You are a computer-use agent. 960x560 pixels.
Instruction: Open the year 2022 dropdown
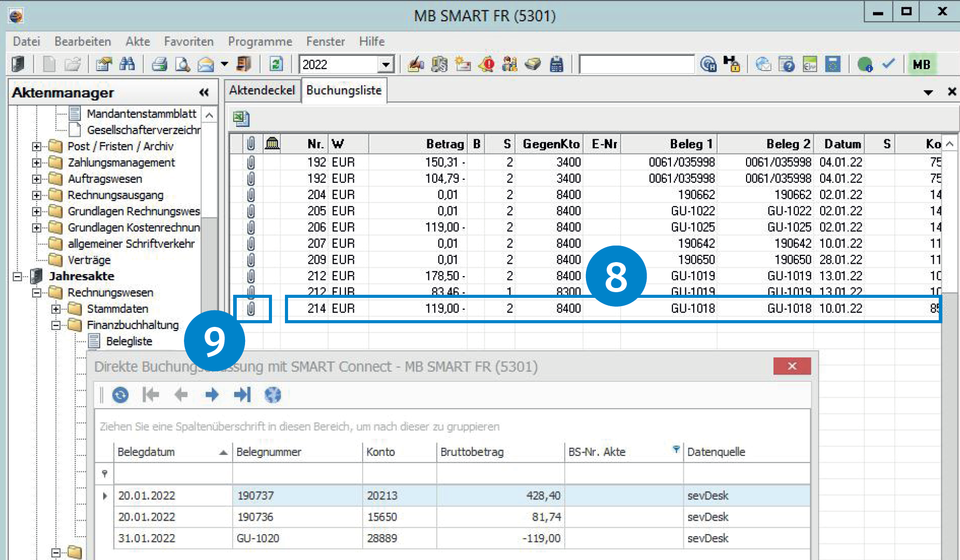(x=385, y=65)
